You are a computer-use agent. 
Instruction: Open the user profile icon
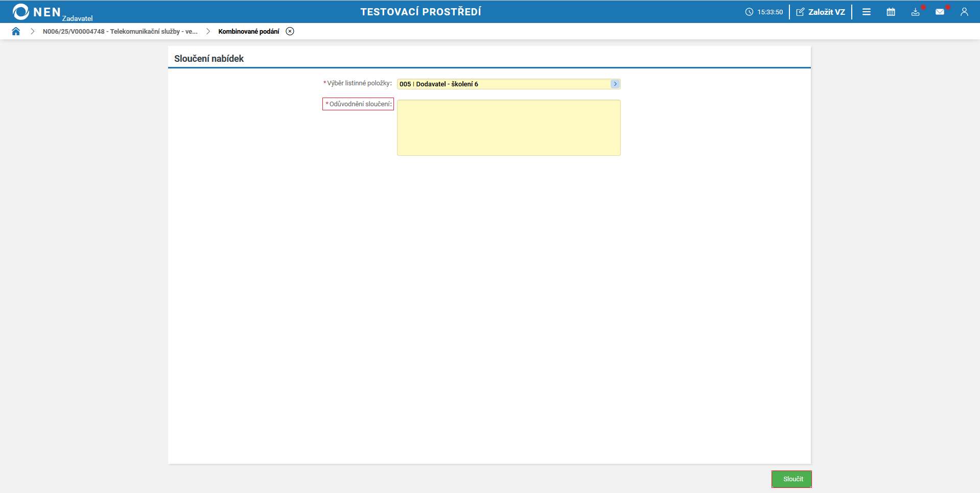[964, 12]
